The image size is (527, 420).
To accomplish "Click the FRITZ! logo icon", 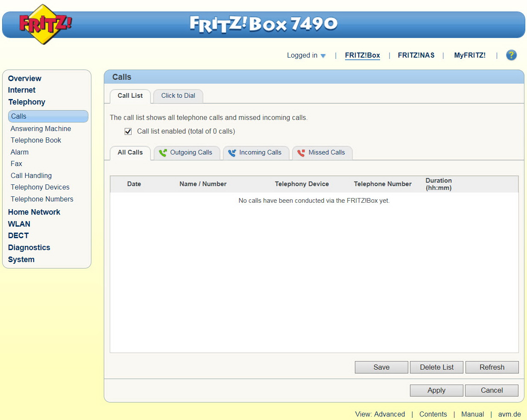I will [x=45, y=24].
